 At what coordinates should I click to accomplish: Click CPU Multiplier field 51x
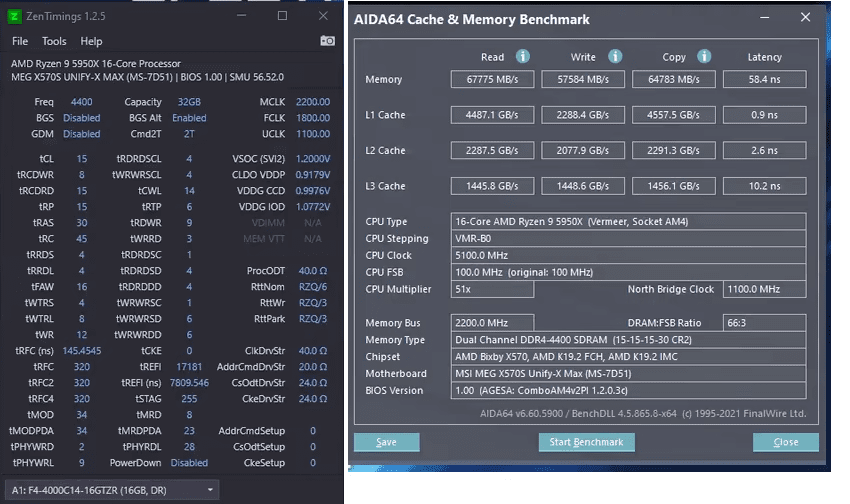(492, 289)
